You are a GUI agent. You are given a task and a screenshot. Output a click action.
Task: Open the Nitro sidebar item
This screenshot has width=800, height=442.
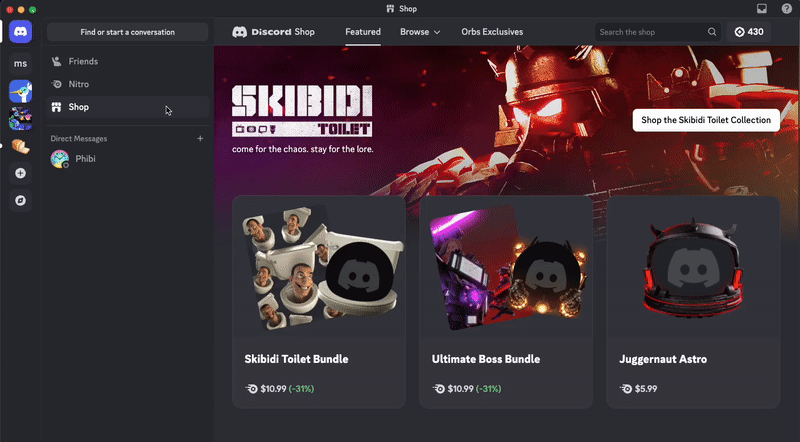[128, 84]
